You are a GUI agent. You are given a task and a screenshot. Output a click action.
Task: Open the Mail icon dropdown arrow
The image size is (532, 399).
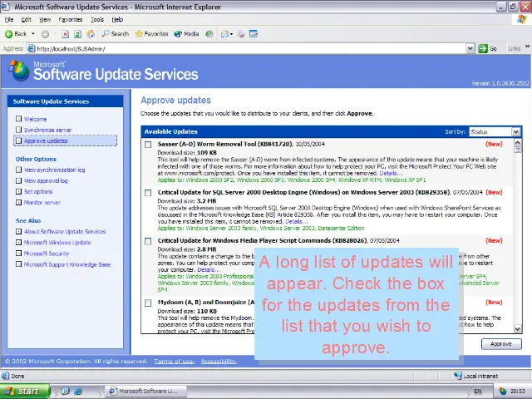point(231,34)
